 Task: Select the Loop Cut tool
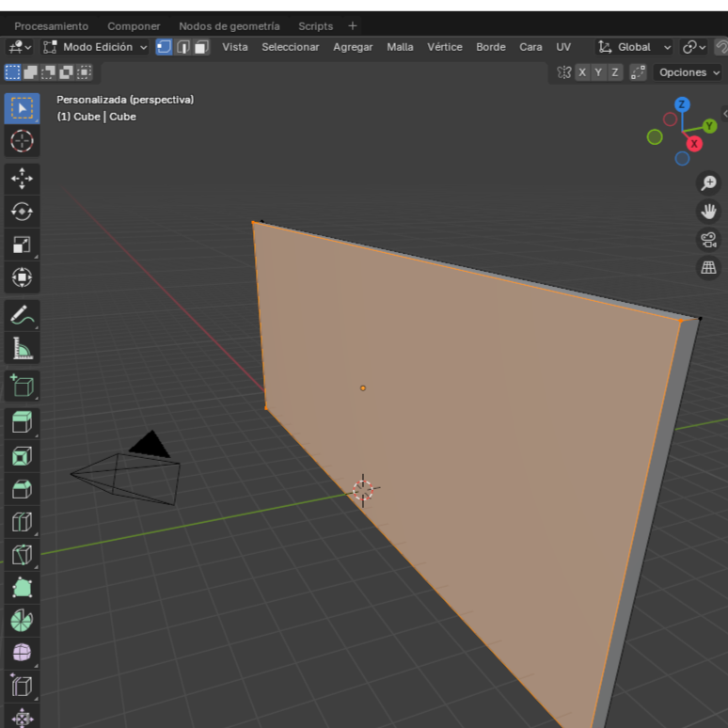pos(22,522)
